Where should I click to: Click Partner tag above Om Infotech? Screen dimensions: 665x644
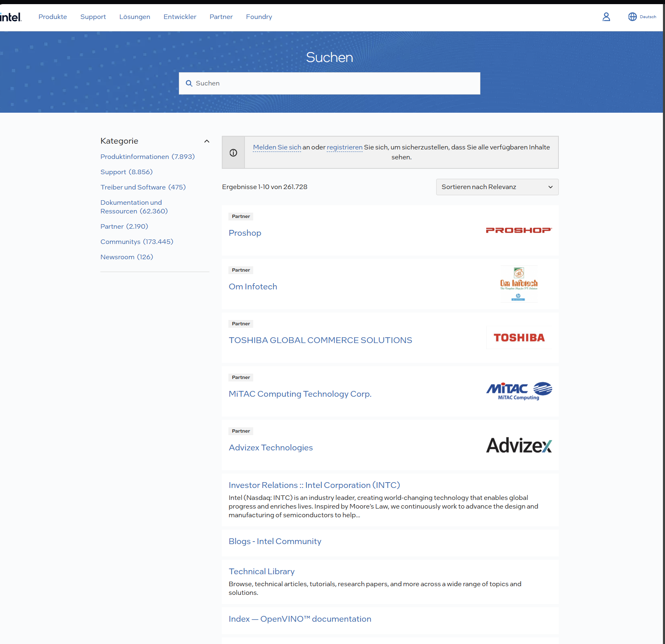[x=241, y=270]
